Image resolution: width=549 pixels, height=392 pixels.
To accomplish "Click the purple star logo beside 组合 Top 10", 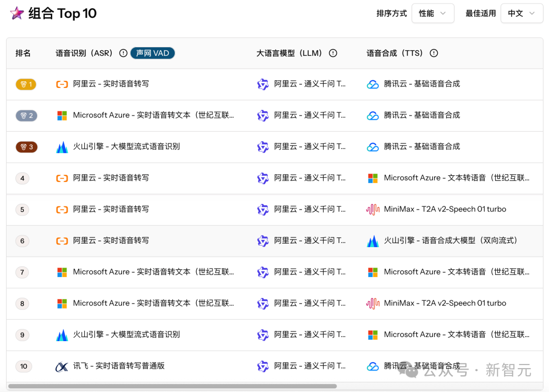I will point(17,13).
